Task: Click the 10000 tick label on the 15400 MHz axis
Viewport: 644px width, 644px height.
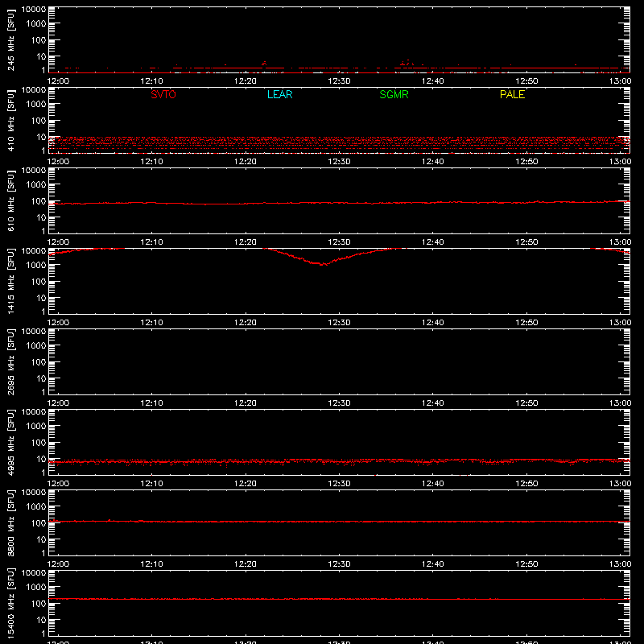Action: [34, 573]
